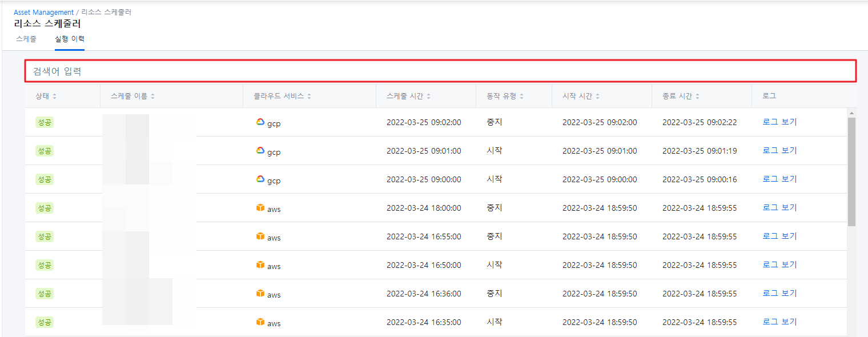This screenshot has width=868, height=337.
Task: Click the aws icon in the 18:00:00 row
Action: click(260, 207)
